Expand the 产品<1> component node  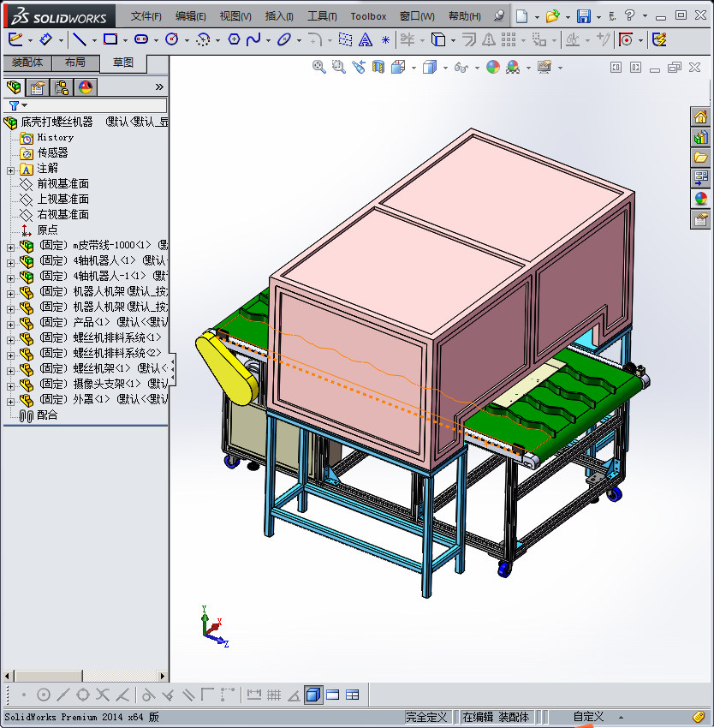[10, 325]
